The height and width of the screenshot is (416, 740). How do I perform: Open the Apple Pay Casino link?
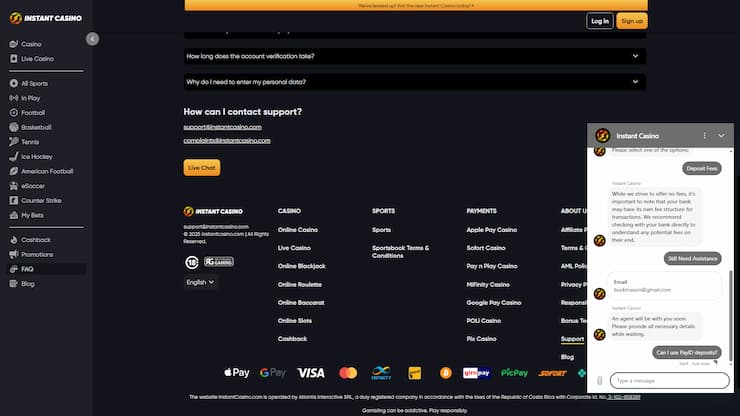pos(492,229)
